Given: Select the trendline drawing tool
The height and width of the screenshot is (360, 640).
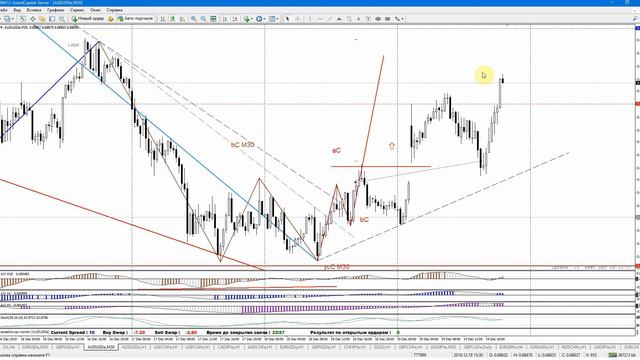Looking at the screenshot, I should [329, 19].
